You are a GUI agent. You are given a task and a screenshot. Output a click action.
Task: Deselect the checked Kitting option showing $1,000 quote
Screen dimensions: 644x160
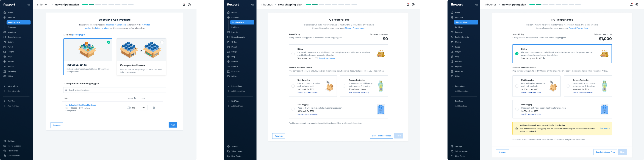click(x=517, y=54)
